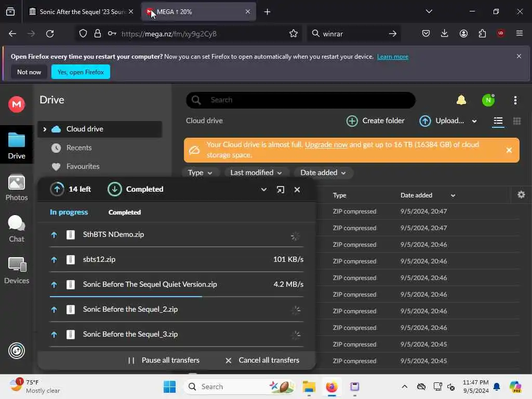
Task: Open the Photos section in sidebar
Action: coord(17,188)
